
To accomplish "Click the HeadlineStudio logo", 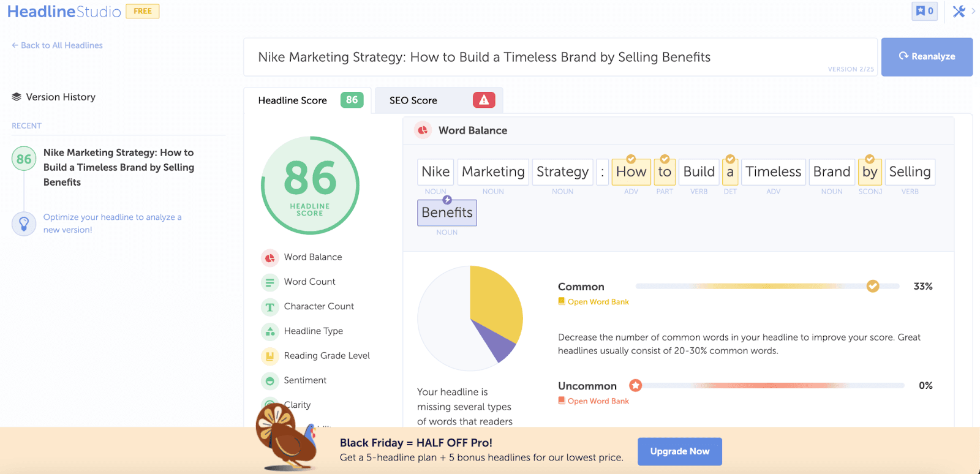I will pyautogui.click(x=64, y=12).
